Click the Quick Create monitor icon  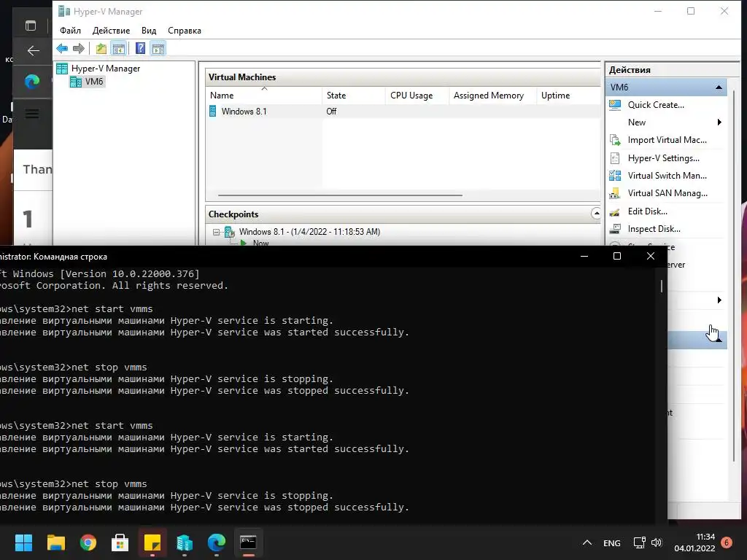click(615, 105)
